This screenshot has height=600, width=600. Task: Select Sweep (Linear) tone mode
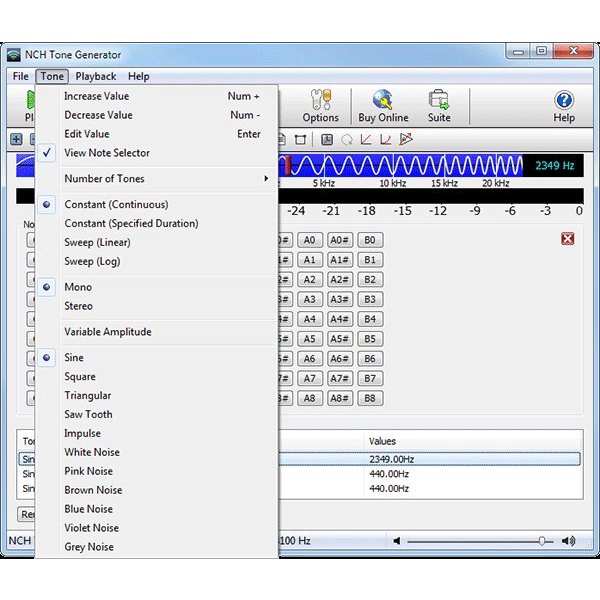(x=97, y=242)
